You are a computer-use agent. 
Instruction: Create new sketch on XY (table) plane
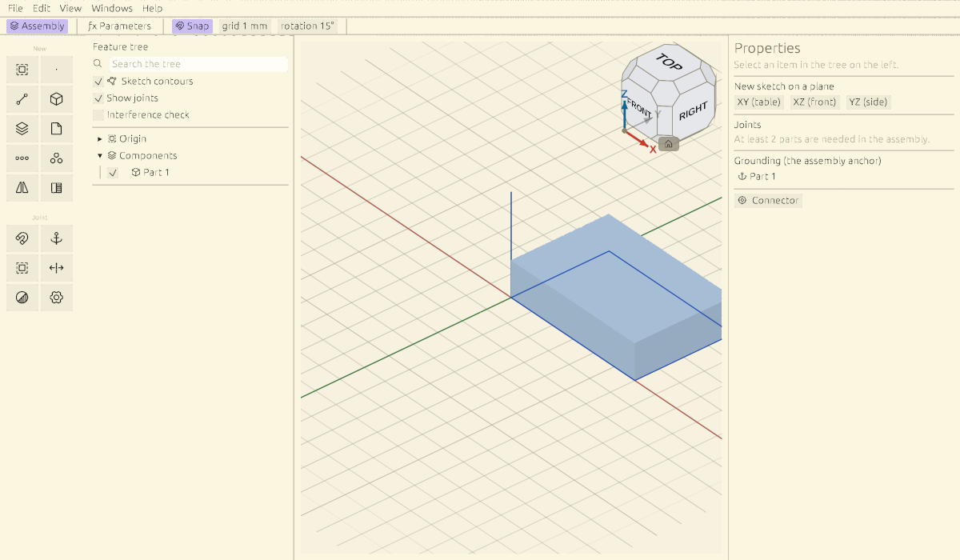click(x=758, y=102)
